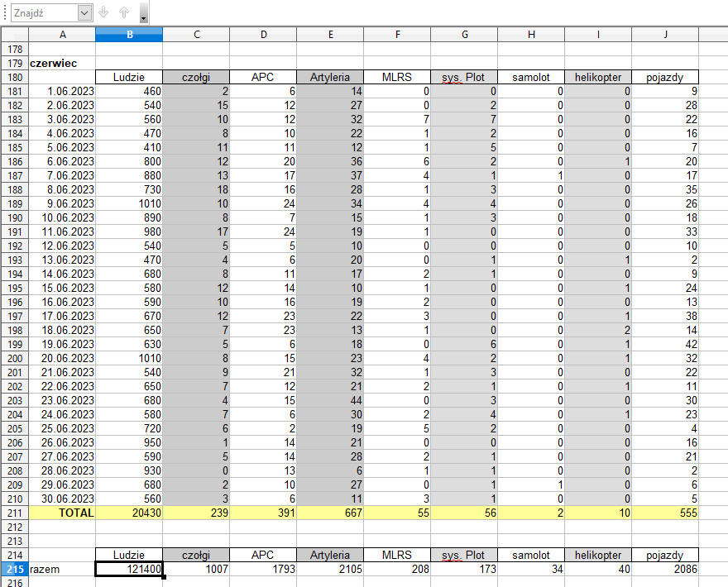This screenshot has width=728, height=587.
Task: Select row 180 header
Action: point(15,77)
